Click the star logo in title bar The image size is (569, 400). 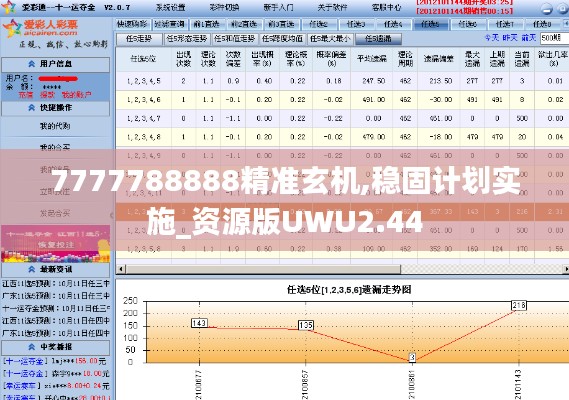(9, 7)
